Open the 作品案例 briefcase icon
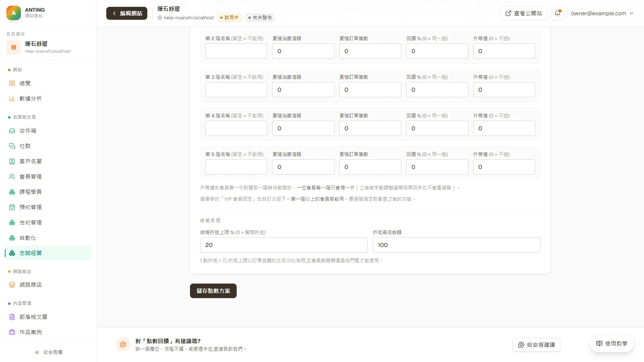 (12, 332)
